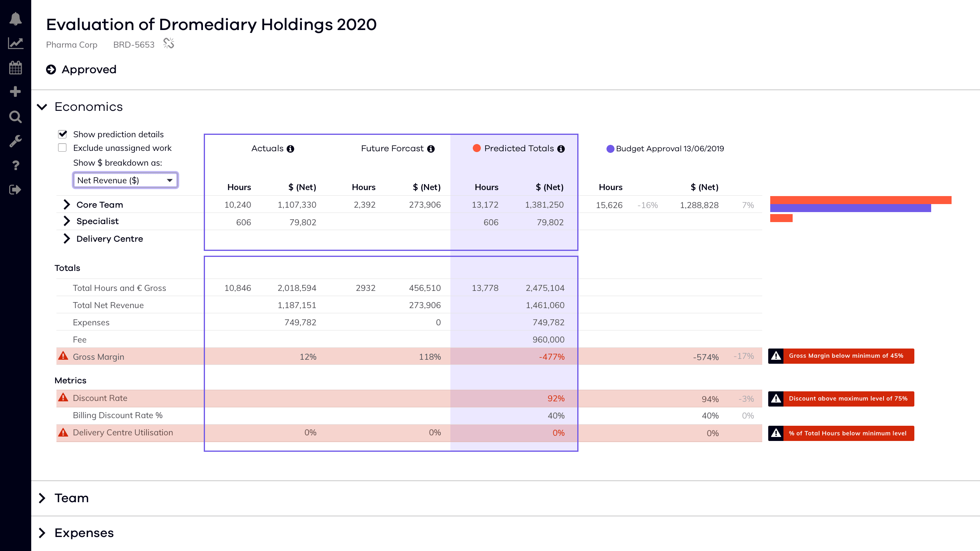This screenshot has height=551, width=980.
Task: Expand the Core Team row
Action: click(x=66, y=204)
